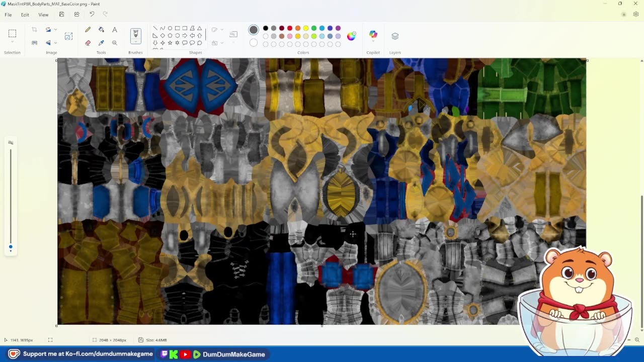This screenshot has width=644, height=362.
Task: Click the Save icon
Action: (61, 15)
